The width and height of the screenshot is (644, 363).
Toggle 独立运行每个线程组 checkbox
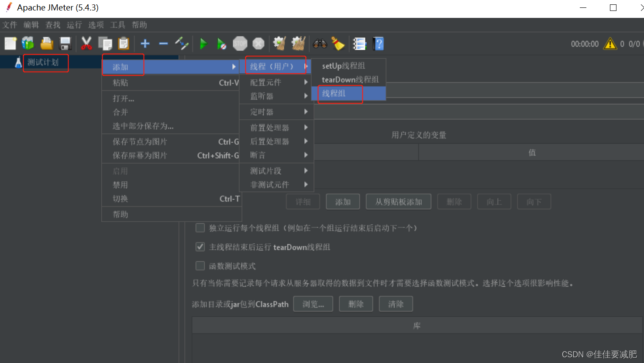coord(200,228)
